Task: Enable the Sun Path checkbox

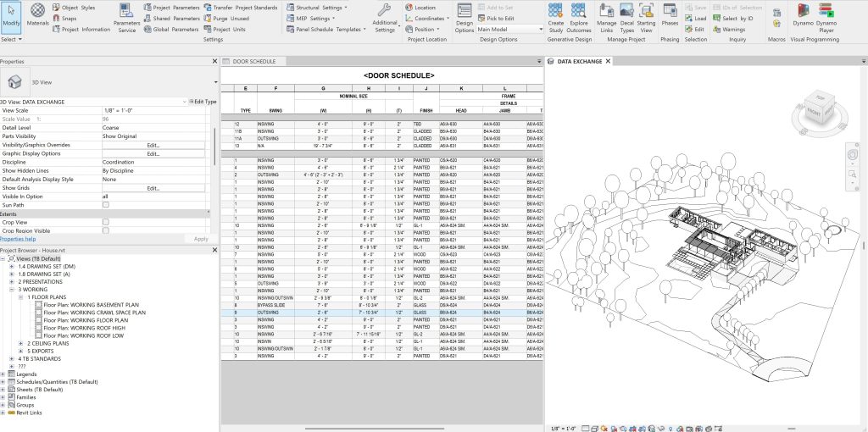Action: tap(106, 205)
